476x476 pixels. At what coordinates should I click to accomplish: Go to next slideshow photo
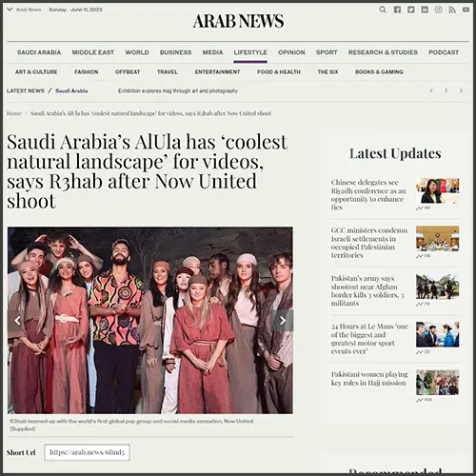tap(283, 321)
